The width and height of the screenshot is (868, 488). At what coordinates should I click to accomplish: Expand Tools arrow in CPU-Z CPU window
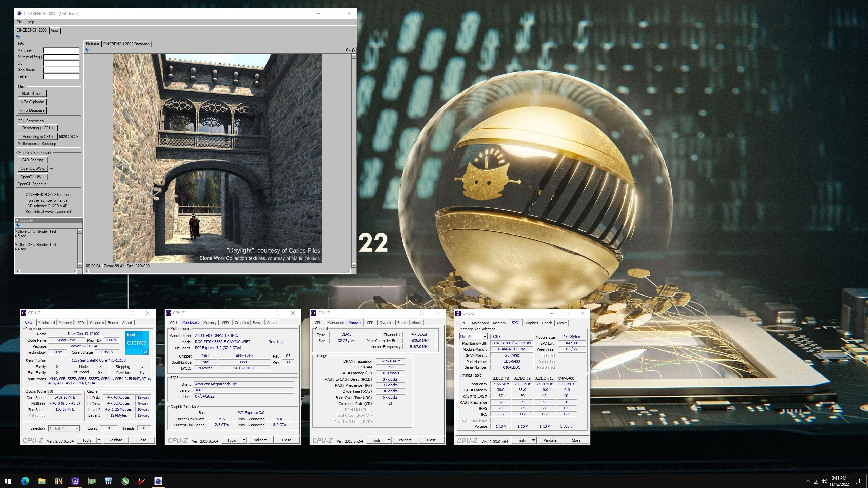99,440
